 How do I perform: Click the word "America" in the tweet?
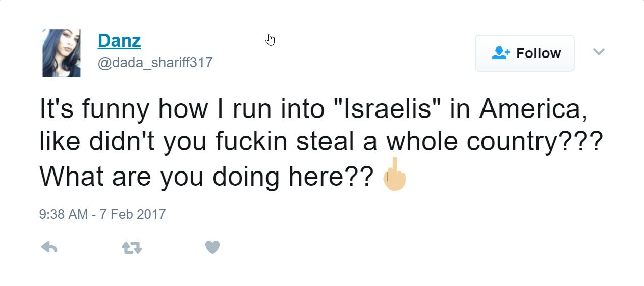click(533, 109)
